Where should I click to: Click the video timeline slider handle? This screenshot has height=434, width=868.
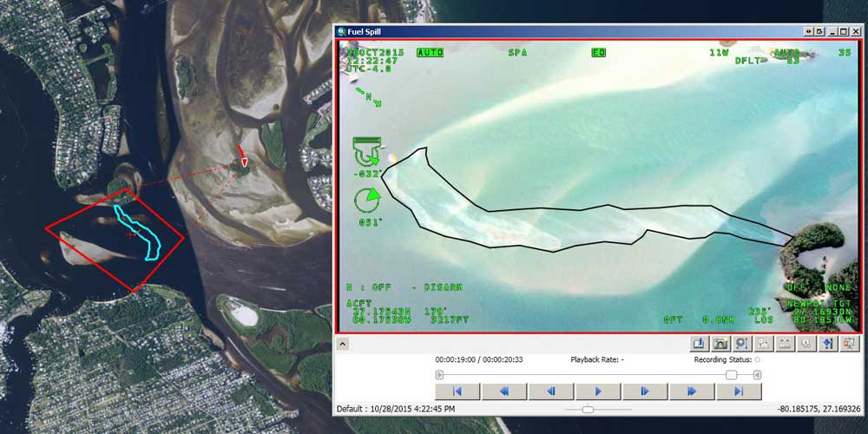pos(732,375)
